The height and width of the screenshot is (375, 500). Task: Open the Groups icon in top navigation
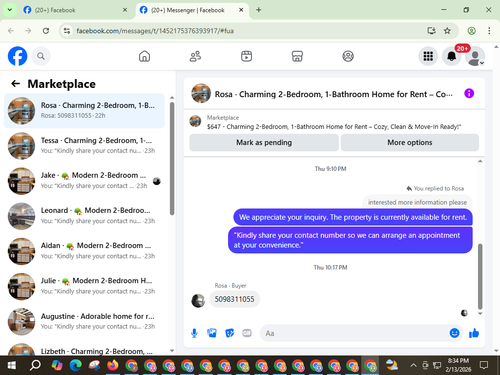click(348, 56)
